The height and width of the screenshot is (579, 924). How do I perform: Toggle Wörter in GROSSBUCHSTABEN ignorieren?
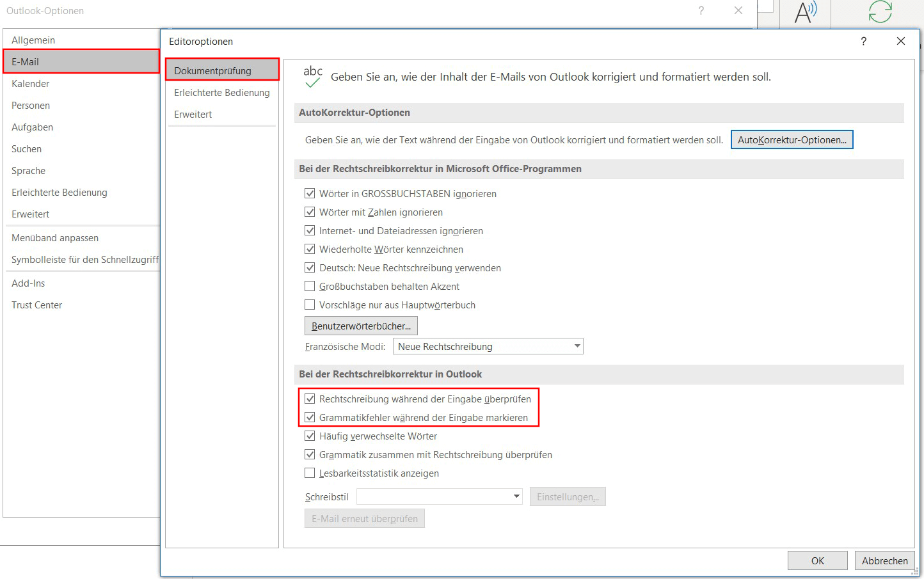click(310, 193)
